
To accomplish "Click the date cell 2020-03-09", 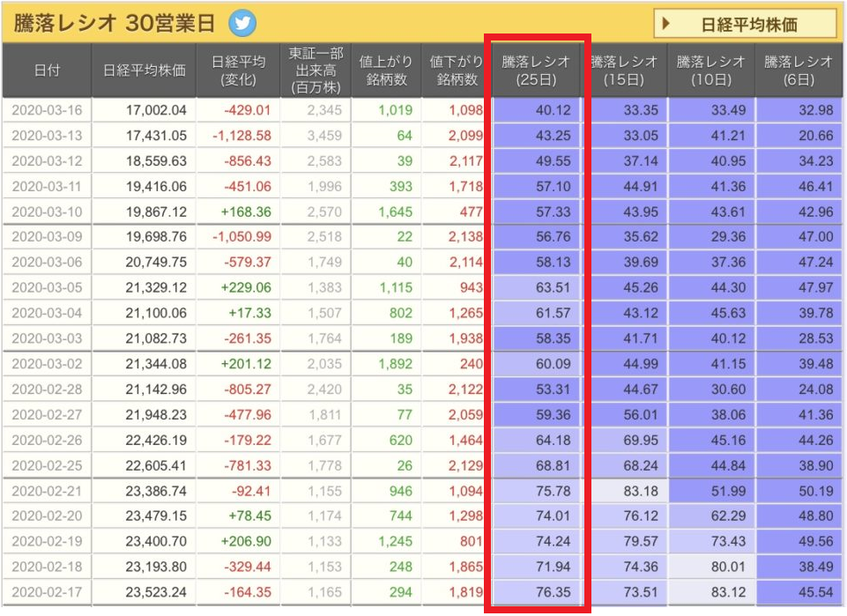I will pos(47,236).
